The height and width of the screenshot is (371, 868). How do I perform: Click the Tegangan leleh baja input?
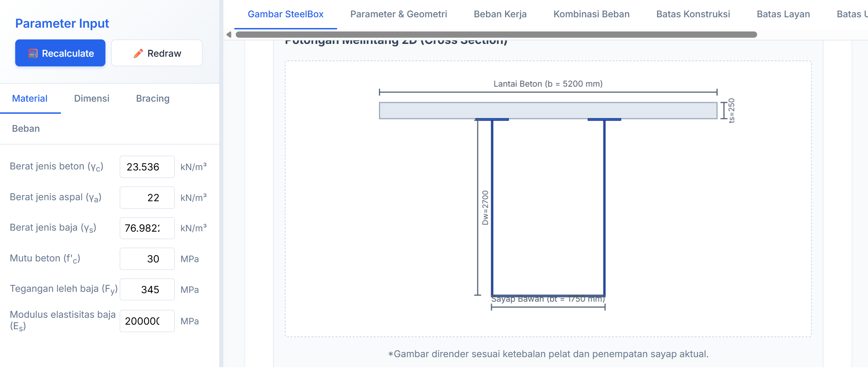click(147, 290)
